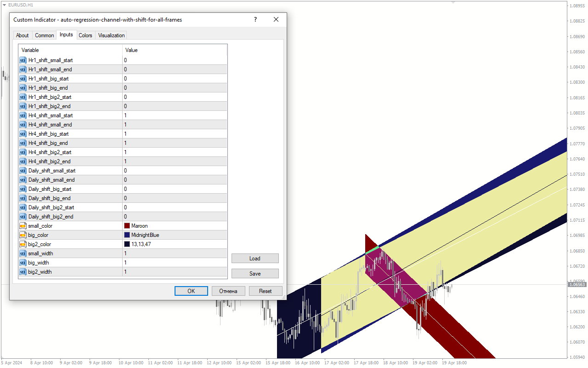Click the small_color Maroon swatch
588x368 pixels.
point(127,226)
